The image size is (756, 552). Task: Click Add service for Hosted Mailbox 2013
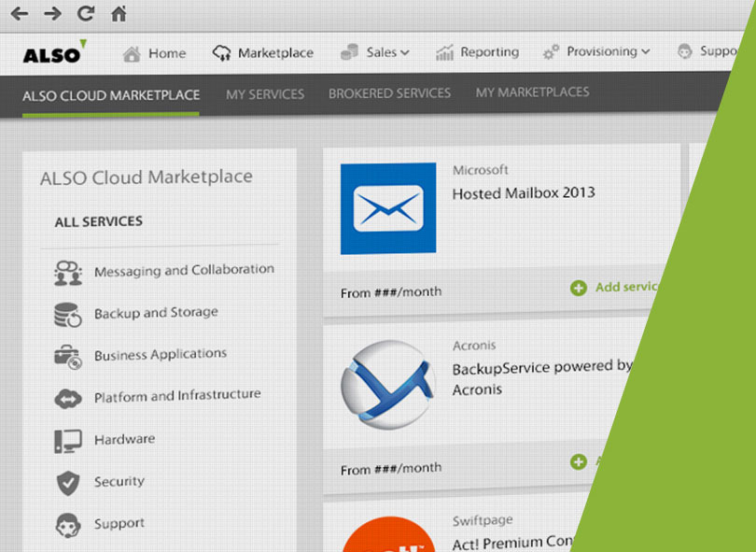click(x=626, y=287)
